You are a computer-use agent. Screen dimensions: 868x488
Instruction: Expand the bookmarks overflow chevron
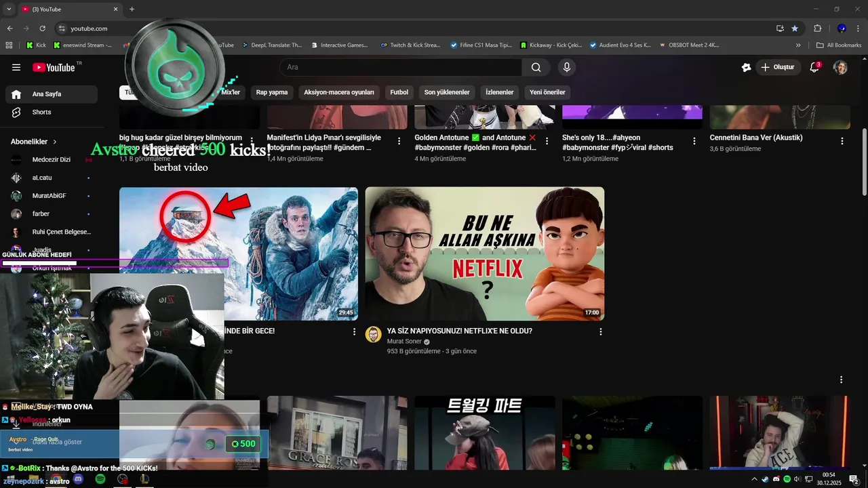point(798,45)
